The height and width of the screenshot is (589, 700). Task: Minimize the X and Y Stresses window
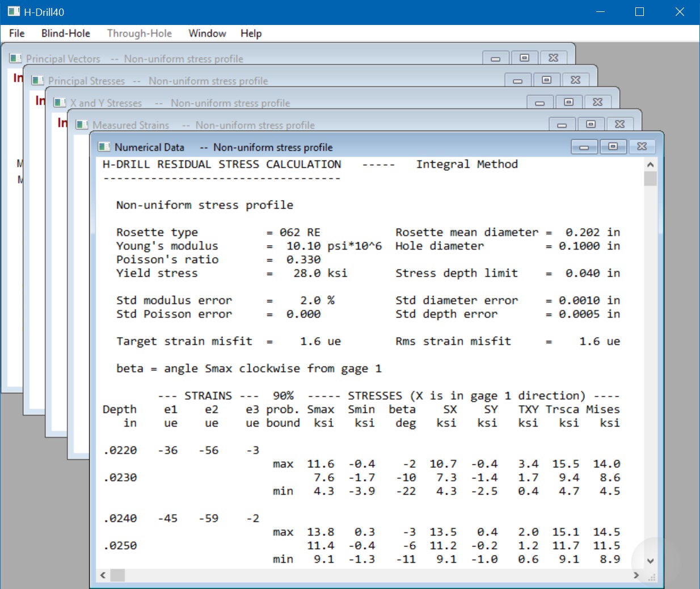[x=539, y=103]
